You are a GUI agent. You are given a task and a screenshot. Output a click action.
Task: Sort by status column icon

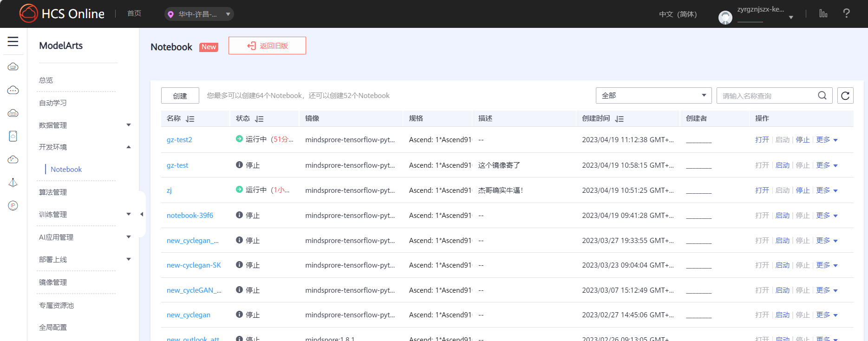tap(259, 119)
